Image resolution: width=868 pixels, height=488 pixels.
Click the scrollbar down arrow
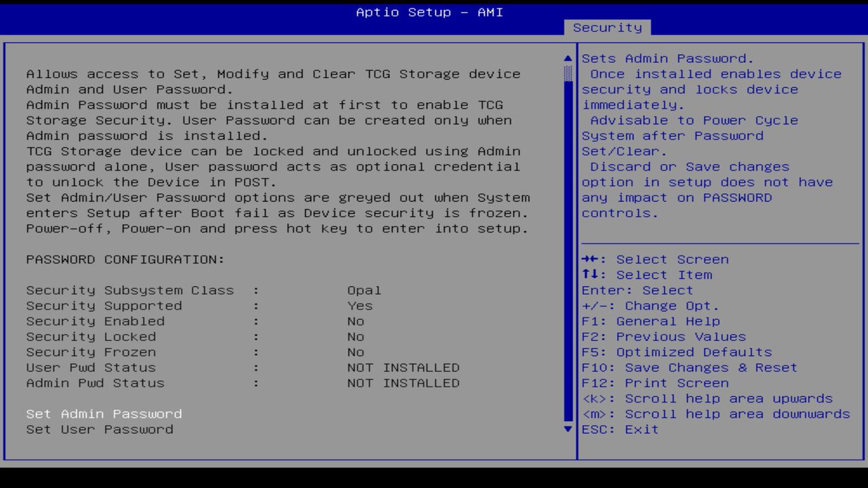tap(567, 429)
